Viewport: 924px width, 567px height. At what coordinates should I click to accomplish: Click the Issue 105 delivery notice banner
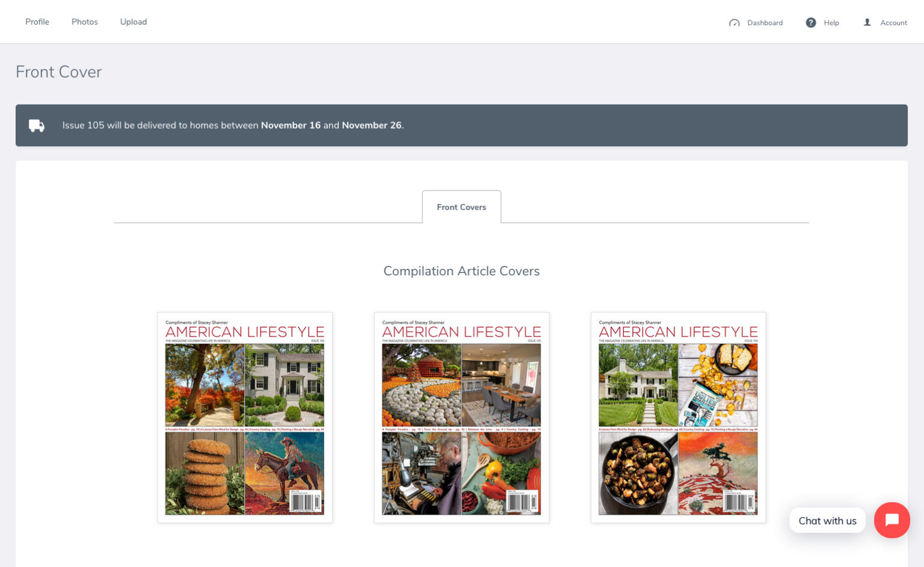click(461, 125)
